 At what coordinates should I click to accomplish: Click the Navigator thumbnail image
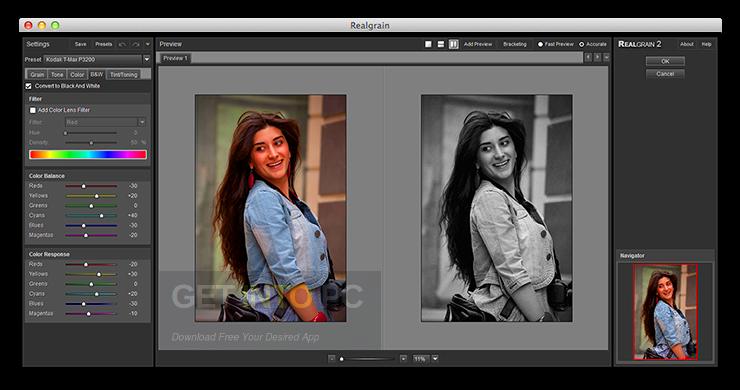click(x=665, y=312)
